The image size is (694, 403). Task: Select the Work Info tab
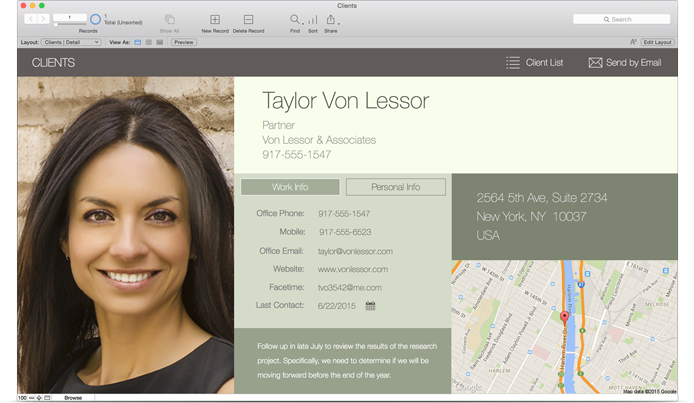pyautogui.click(x=290, y=187)
